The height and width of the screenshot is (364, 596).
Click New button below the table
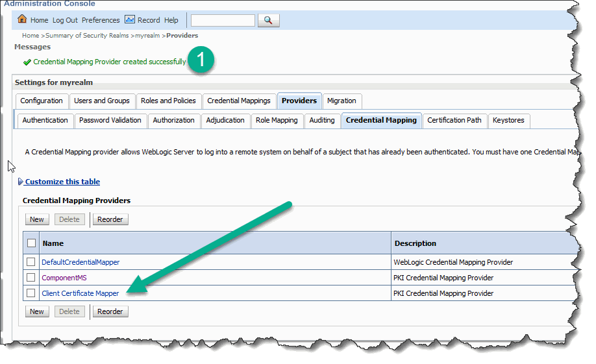tap(37, 311)
